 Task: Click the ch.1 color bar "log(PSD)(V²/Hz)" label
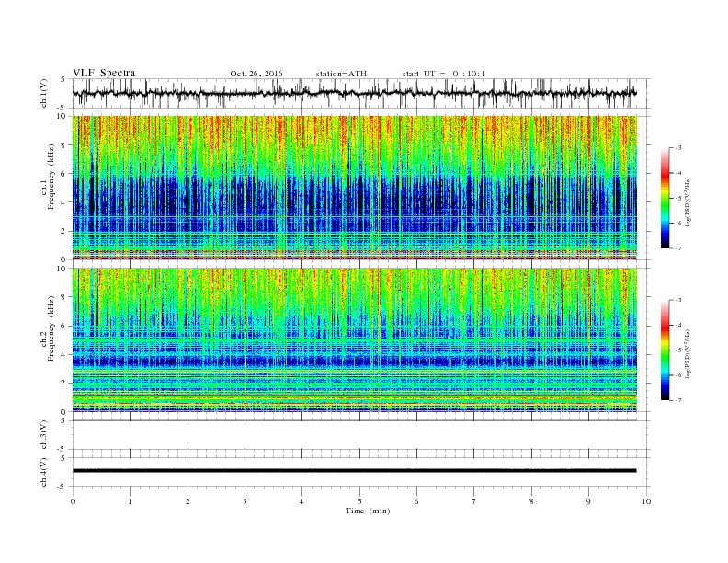(688, 201)
